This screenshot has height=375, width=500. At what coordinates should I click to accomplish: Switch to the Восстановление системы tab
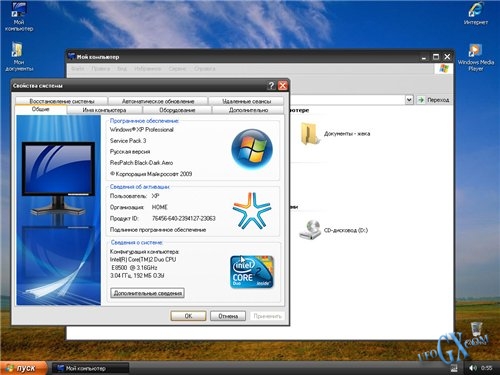click(62, 101)
